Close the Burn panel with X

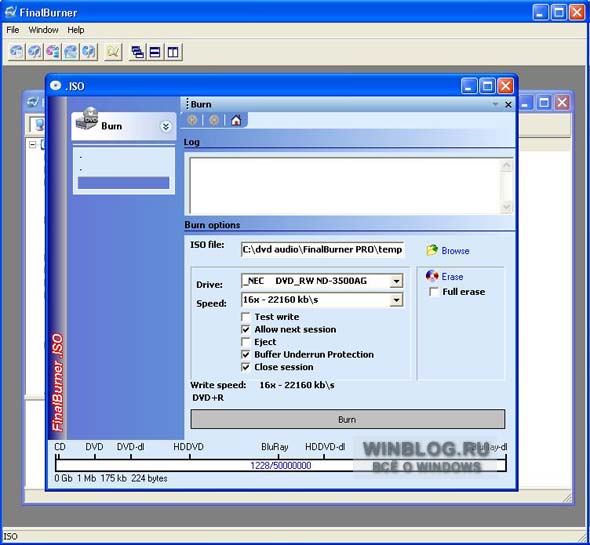pos(508,105)
